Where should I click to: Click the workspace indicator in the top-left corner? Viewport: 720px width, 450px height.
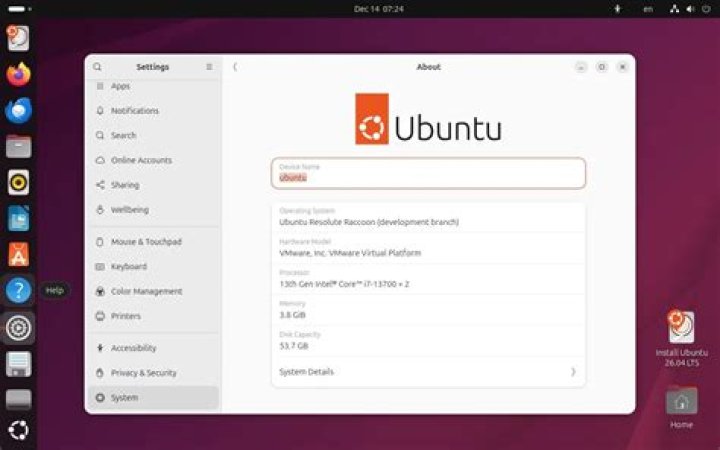pos(20,9)
